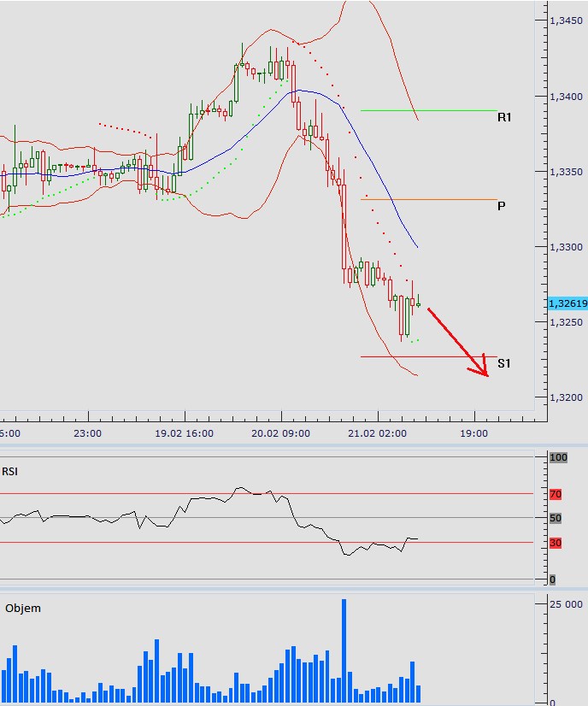Viewport: 588px width, 706px height.
Task: Select the Objem volume panel title
Action: pos(23,609)
